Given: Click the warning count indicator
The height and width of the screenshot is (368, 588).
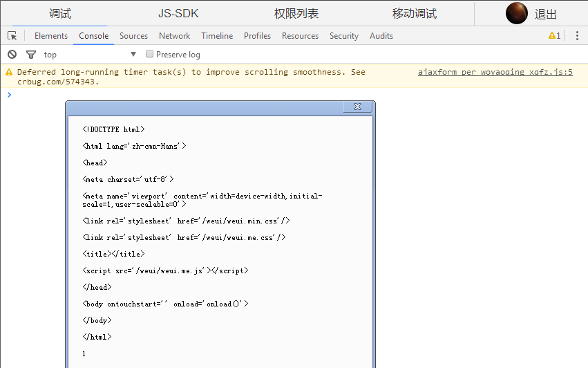Looking at the screenshot, I should click(555, 36).
